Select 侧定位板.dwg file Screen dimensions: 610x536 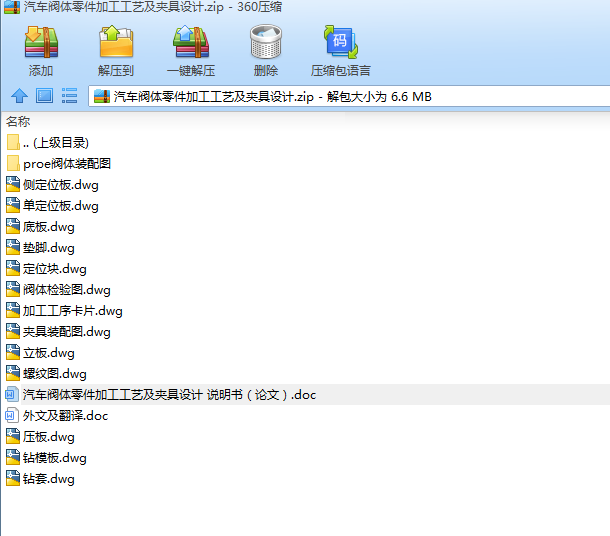53,184
